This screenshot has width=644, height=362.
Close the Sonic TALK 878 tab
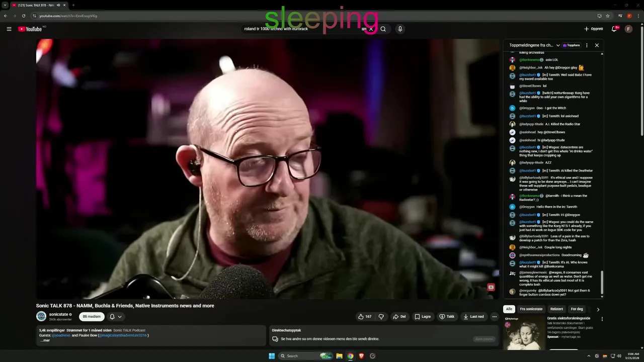[x=65, y=5]
